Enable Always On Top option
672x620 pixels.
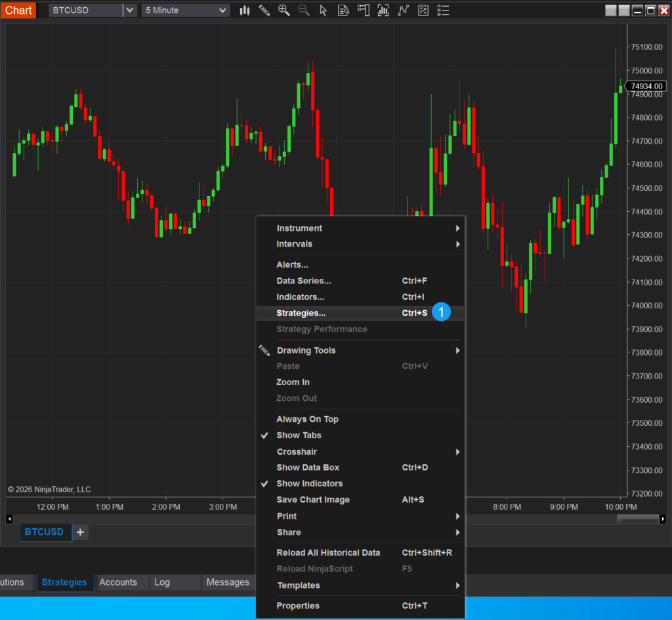click(307, 419)
